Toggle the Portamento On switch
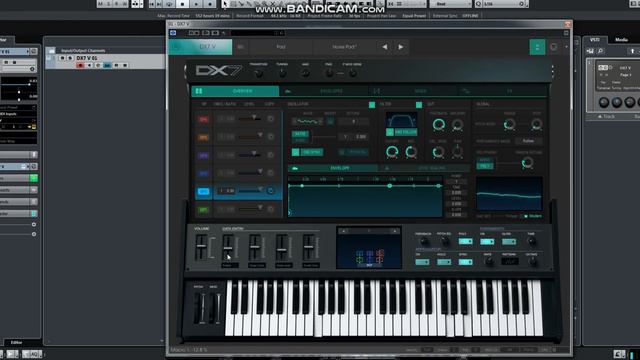Screen dimensions: 640x360 click(487, 242)
